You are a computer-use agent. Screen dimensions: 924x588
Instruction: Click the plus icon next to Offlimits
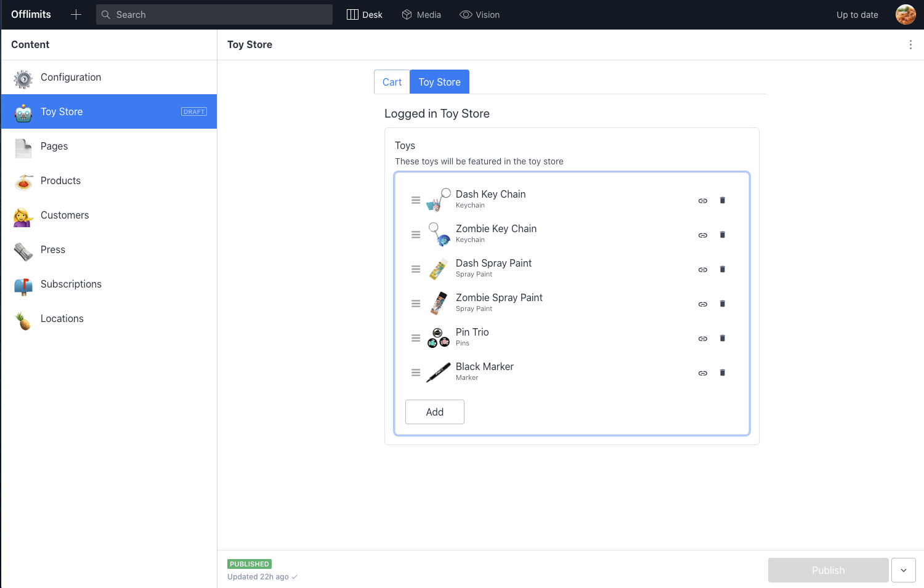pyautogui.click(x=76, y=15)
